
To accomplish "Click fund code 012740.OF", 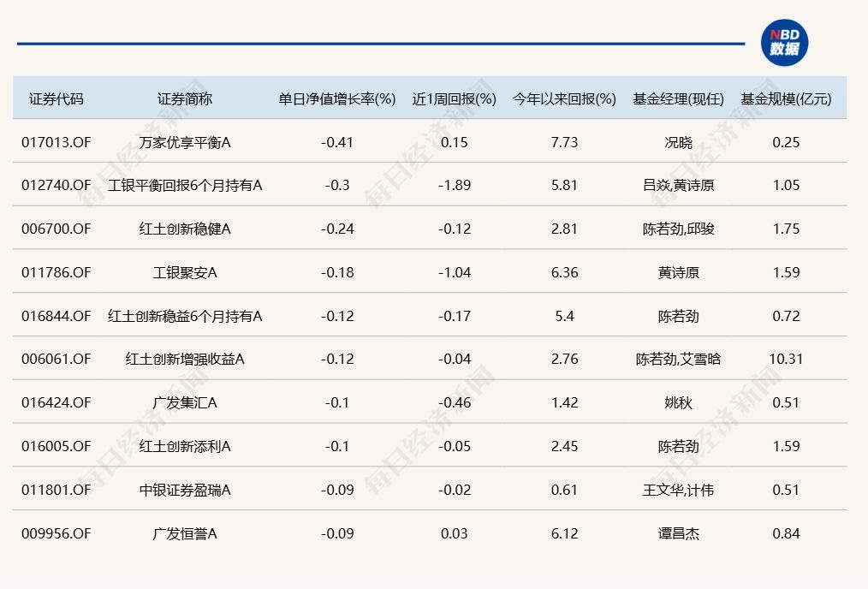I will click(56, 186).
